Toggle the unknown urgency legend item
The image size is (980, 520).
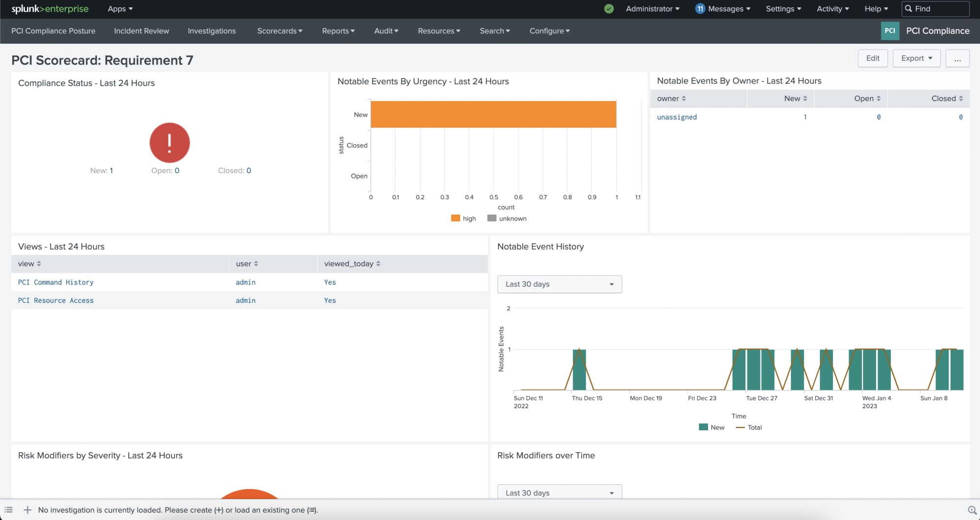507,219
